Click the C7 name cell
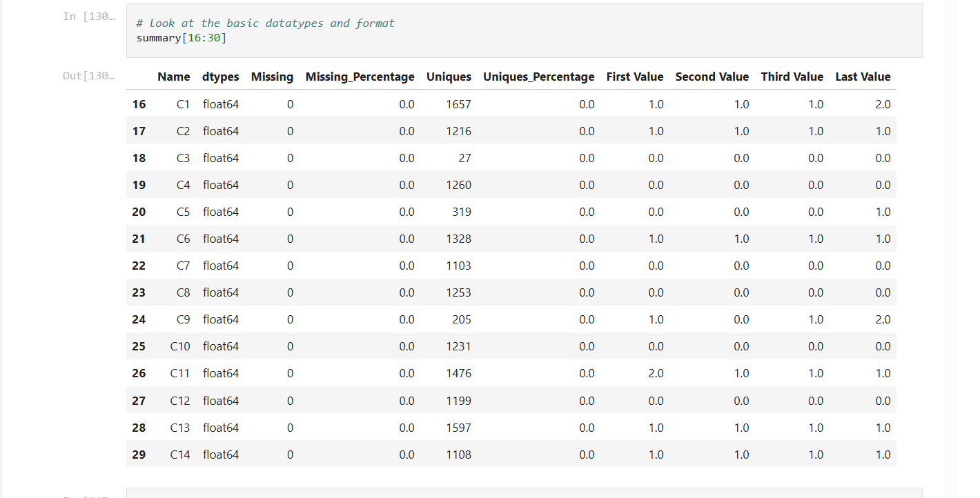This screenshot has height=498, width=980. point(183,266)
